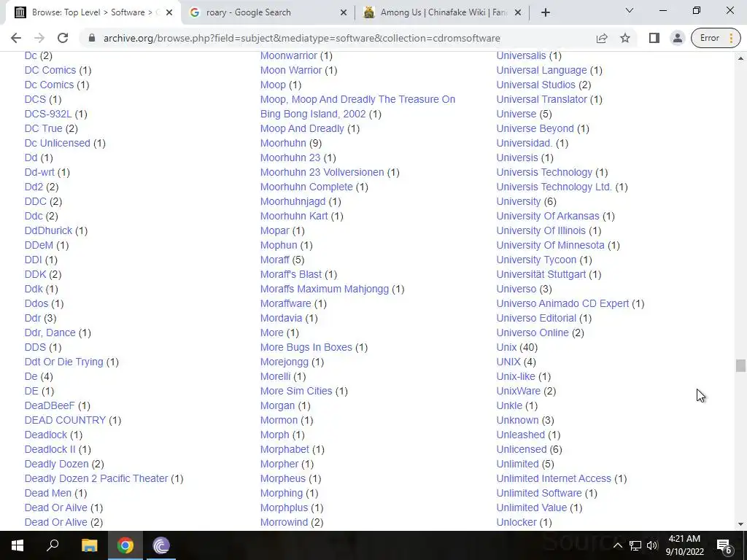Close the Browse Top Level Software tab
The width and height of the screenshot is (747, 560).
[169, 13]
